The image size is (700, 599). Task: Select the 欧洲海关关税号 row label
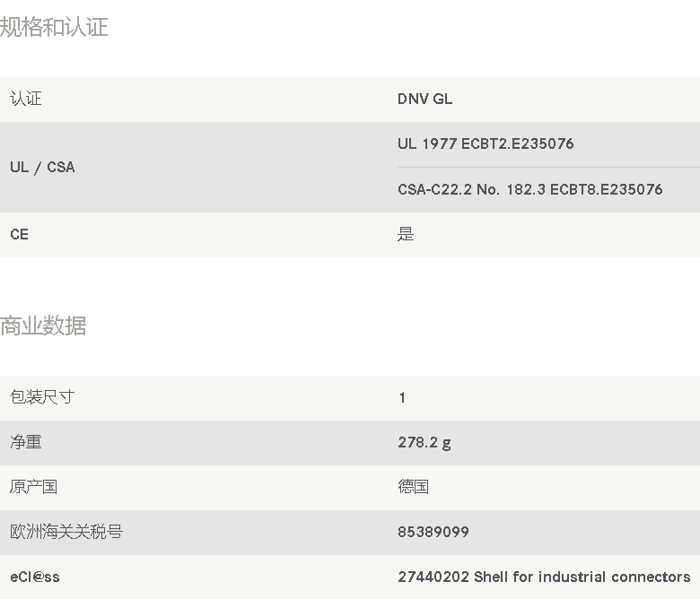click(66, 532)
